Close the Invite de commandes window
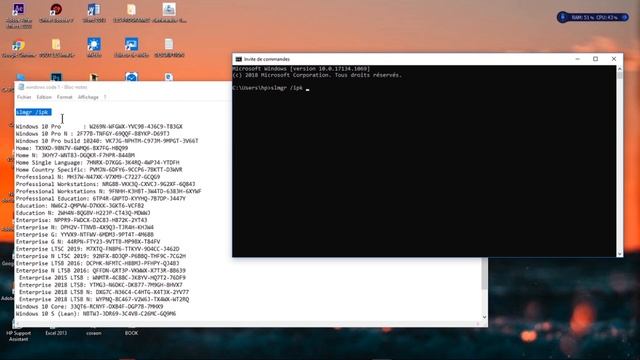The width and height of the screenshot is (640, 360). coord(614,59)
